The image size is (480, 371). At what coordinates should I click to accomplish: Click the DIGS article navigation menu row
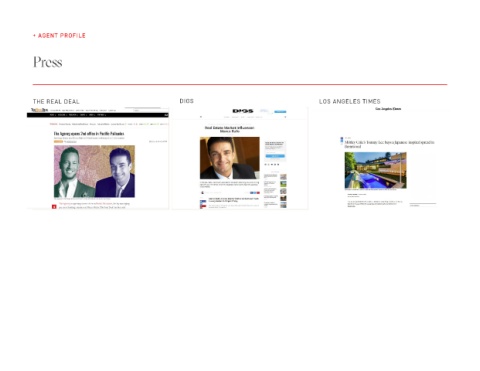(243, 117)
